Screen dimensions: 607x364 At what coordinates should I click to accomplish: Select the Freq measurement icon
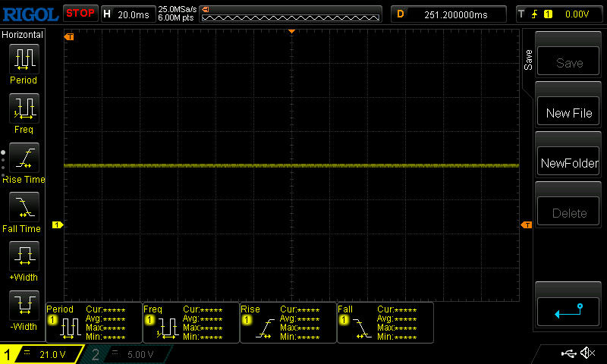coord(24,108)
